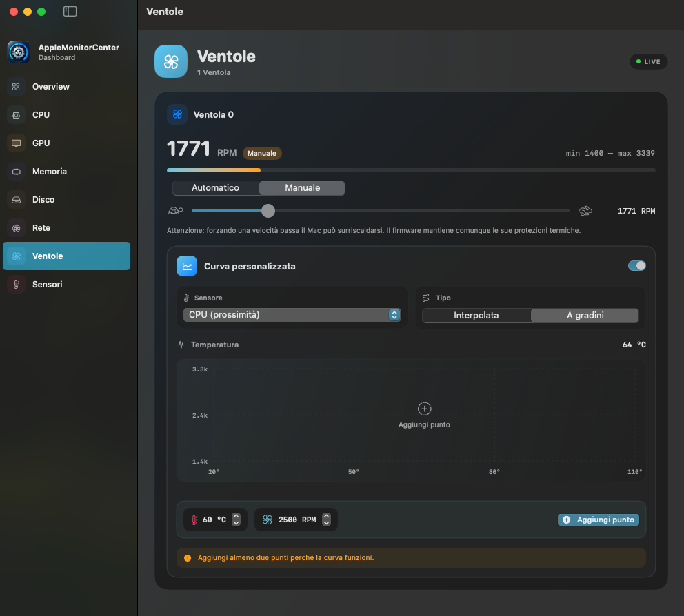
Task: Click the 'min 1400 — max 3339' text
Action: click(x=610, y=154)
